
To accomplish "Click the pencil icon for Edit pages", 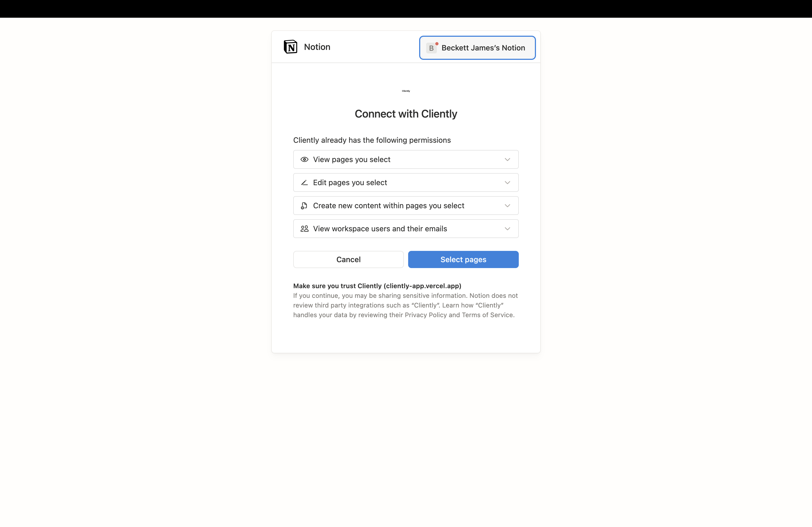I will click(304, 183).
